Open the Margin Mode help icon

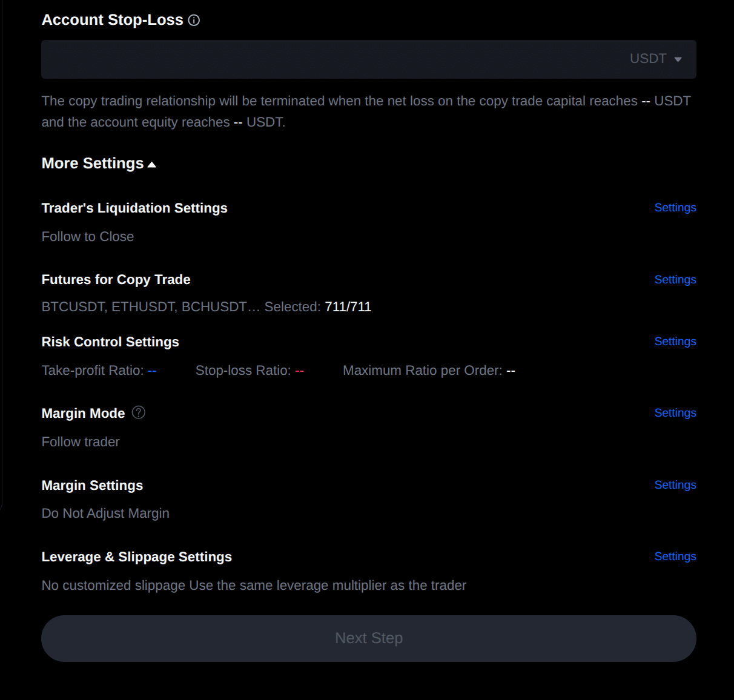tap(139, 412)
